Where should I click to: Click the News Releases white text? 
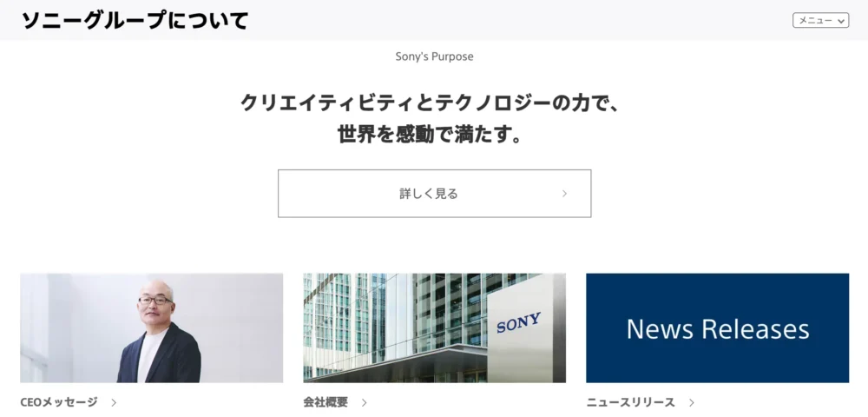pyautogui.click(x=718, y=329)
